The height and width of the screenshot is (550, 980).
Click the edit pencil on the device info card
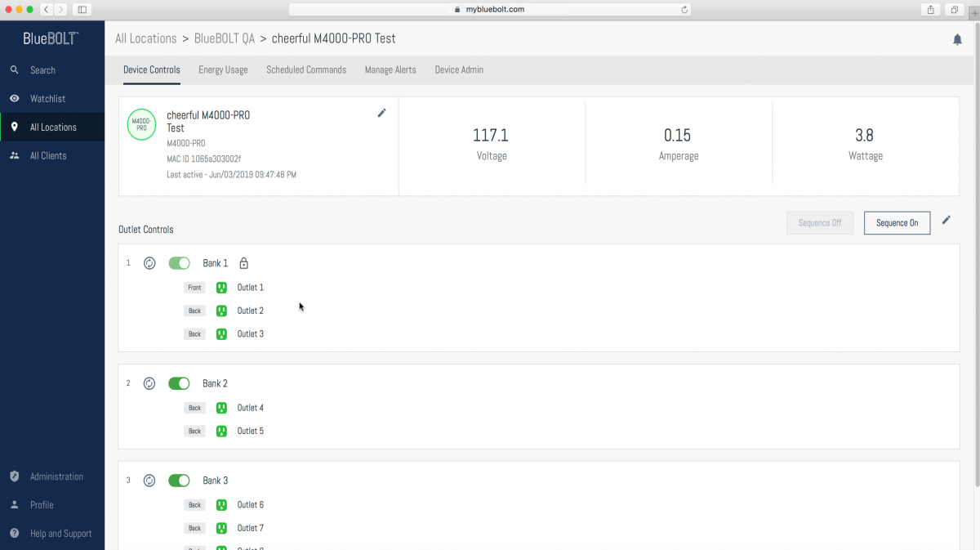point(381,113)
